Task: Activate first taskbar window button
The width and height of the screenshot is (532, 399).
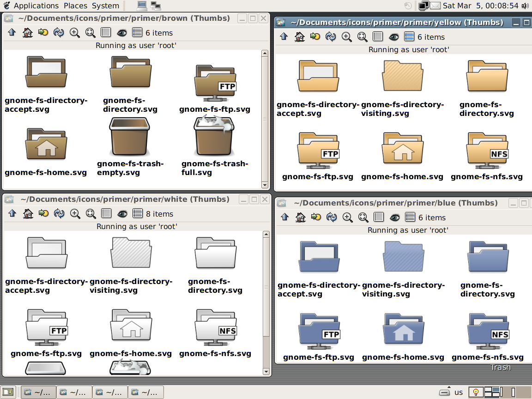Action: (x=38, y=392)
